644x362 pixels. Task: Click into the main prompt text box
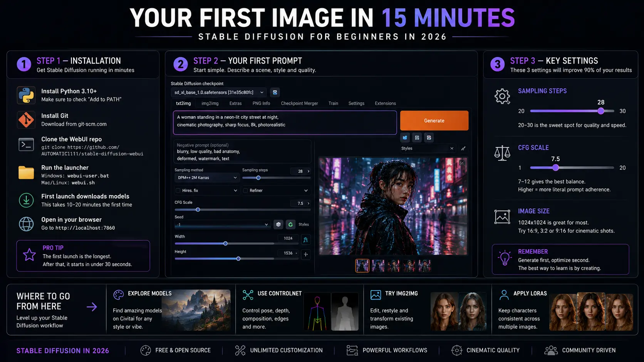[x=285, y=123]
